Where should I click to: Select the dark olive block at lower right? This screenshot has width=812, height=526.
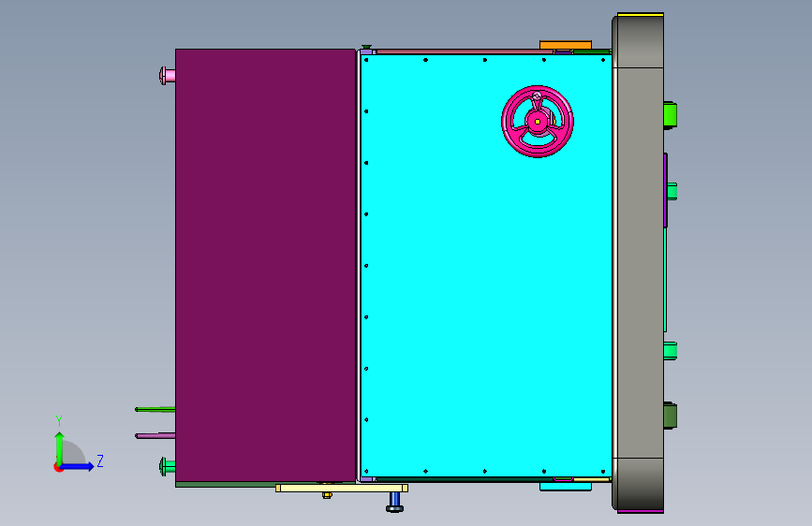tap(670, 416)
